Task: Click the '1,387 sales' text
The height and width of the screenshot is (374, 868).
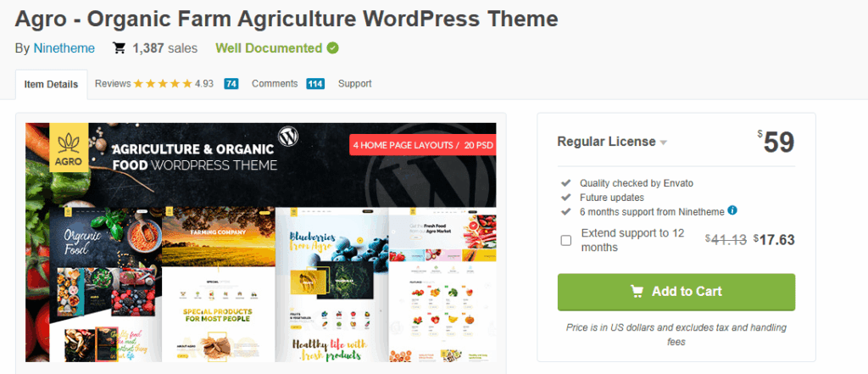Action: point(165,48)
